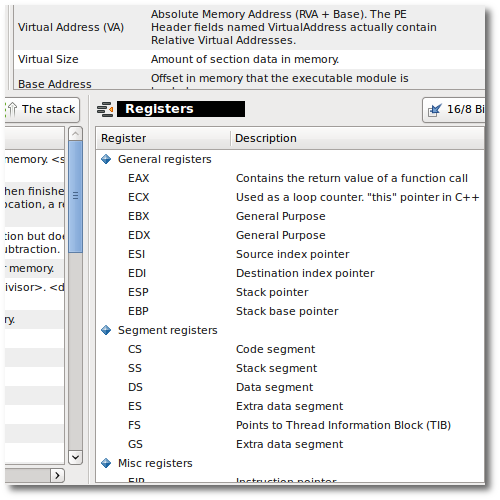Select the Virtual Address (VA) row
Screen dimensions: 500x500
tap(249, 27)
